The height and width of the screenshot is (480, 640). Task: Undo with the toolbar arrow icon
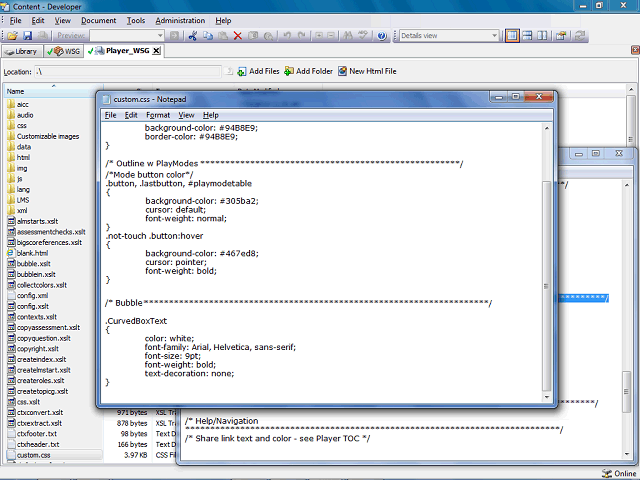click(287, 36)
